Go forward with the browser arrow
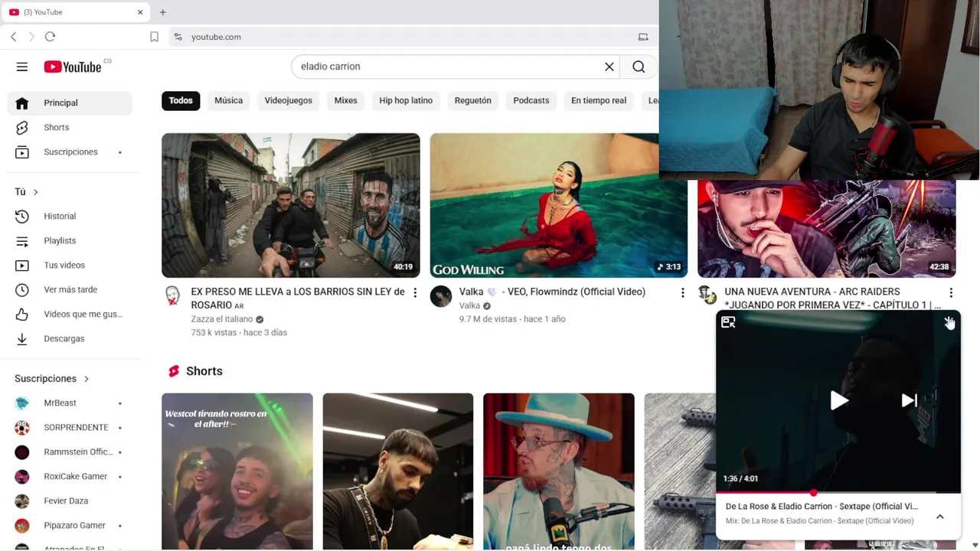The height and width of the screenshot is (551, 980). click(31, 37)
